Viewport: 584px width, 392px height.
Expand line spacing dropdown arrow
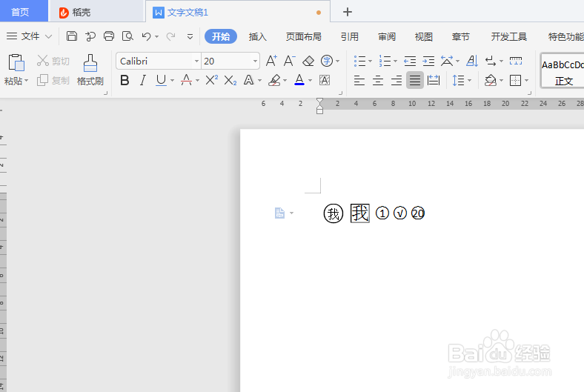click(x=469, y=81)
